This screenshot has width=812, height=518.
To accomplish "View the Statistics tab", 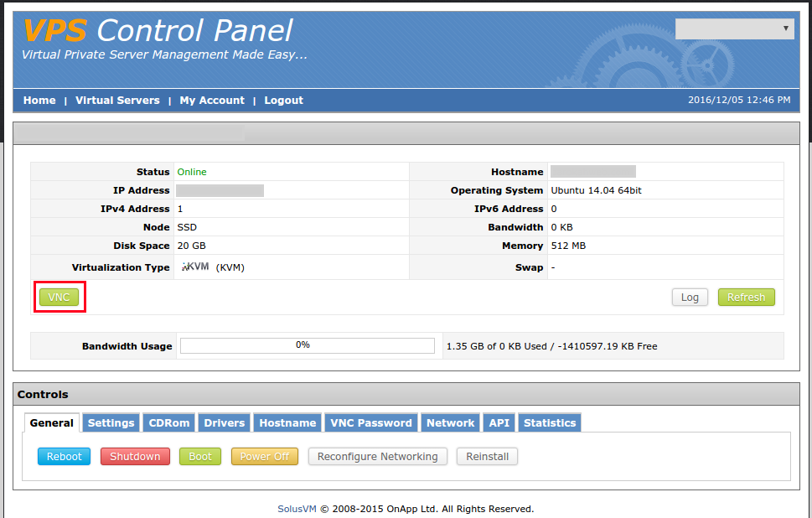I will coord(550,422).
